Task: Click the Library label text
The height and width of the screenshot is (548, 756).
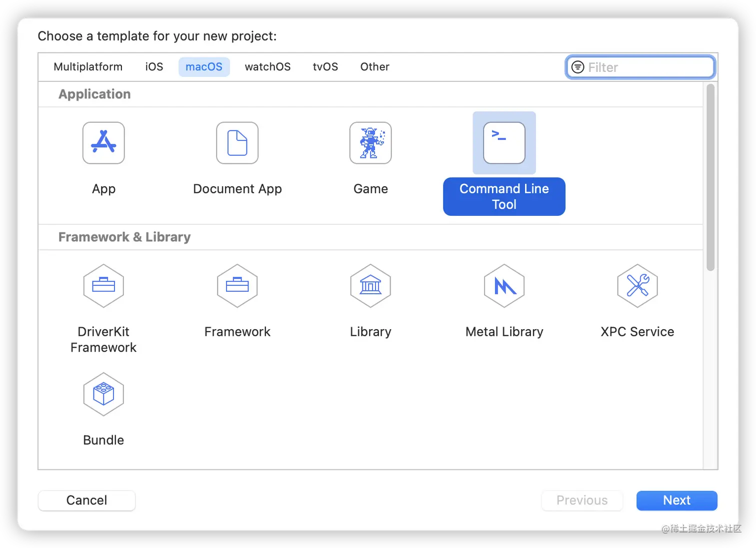Action: point(370,332)
